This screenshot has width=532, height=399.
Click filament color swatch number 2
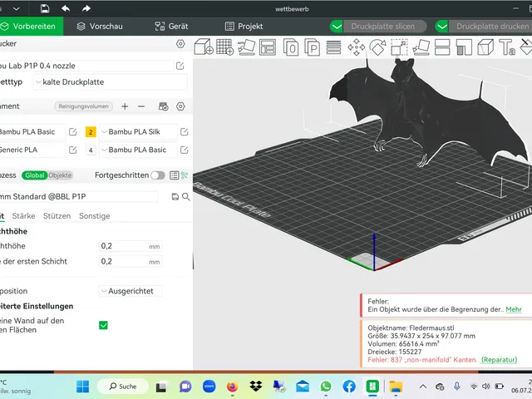91,132
